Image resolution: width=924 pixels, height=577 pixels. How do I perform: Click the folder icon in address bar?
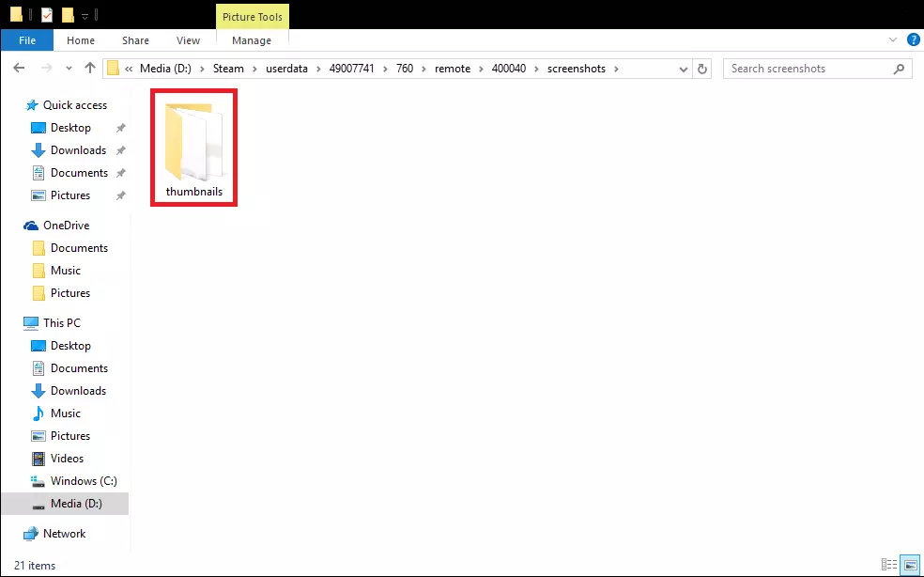pyautogui.click(x=113, y=69)
